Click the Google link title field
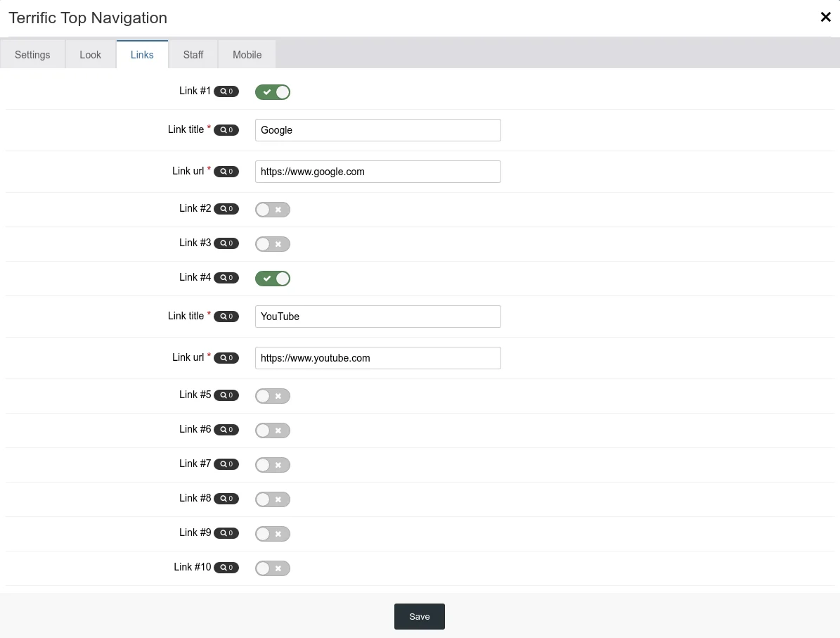The width and height of the screenshot is (840, 638). pos(377,130)
